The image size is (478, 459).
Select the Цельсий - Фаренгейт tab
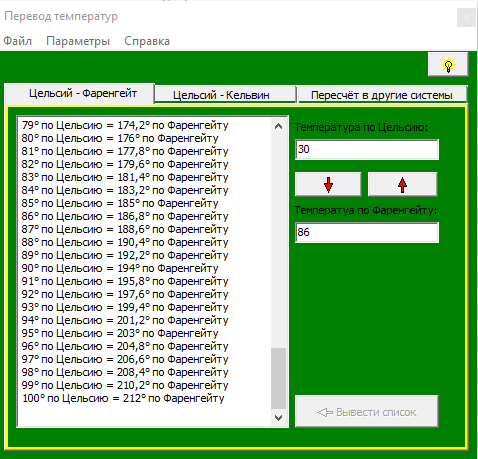pos(83,93)
